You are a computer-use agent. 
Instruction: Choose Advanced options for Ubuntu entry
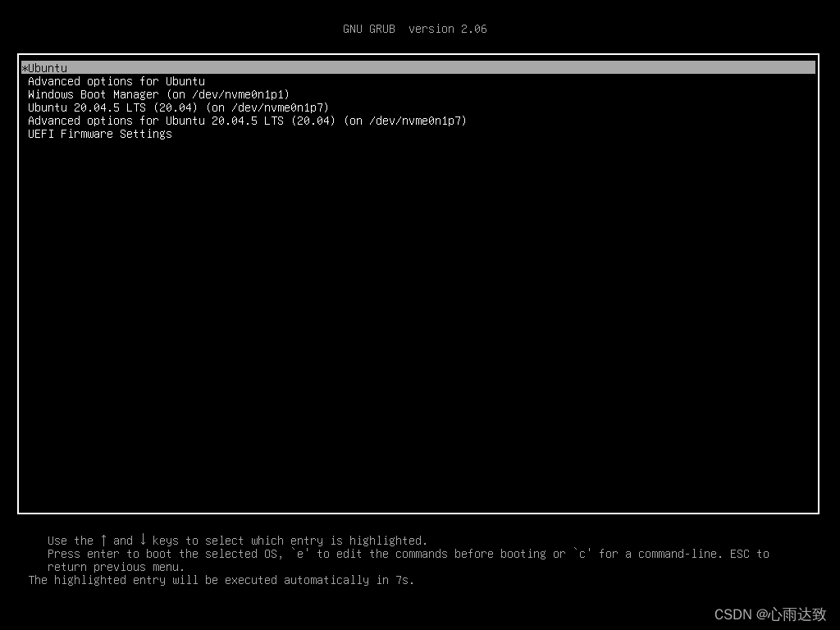click(116, 81)
